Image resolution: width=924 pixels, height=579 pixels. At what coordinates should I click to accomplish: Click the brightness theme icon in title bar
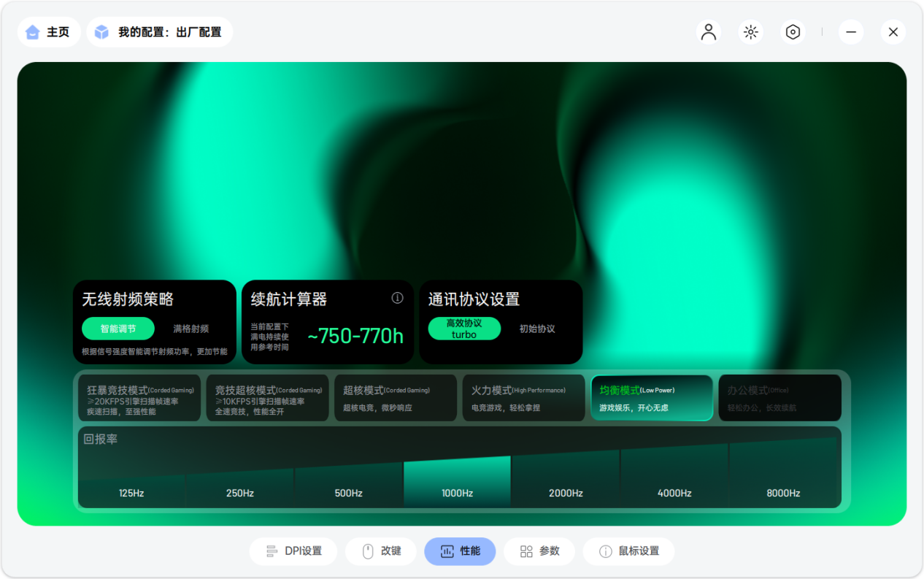[750, 31]
